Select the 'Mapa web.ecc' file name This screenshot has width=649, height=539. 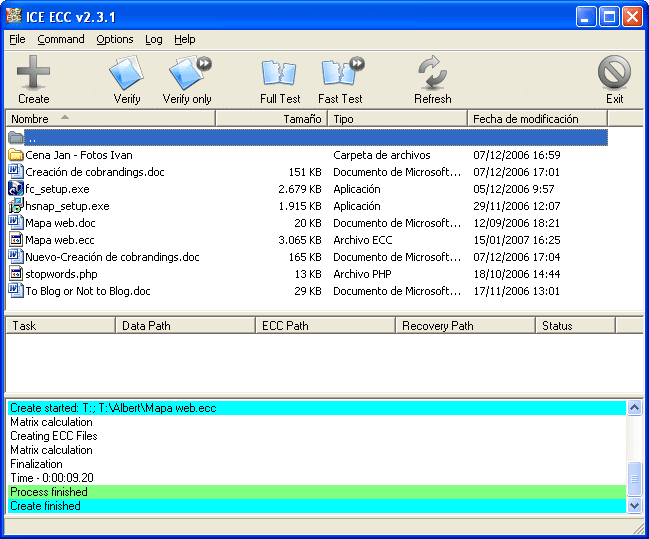click(60, 240)
